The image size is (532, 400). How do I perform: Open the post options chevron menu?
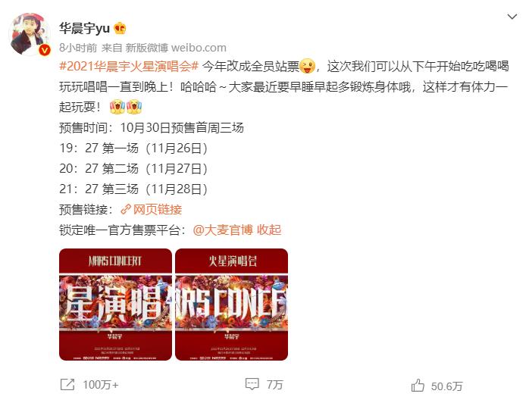click(x=512, y=17)
